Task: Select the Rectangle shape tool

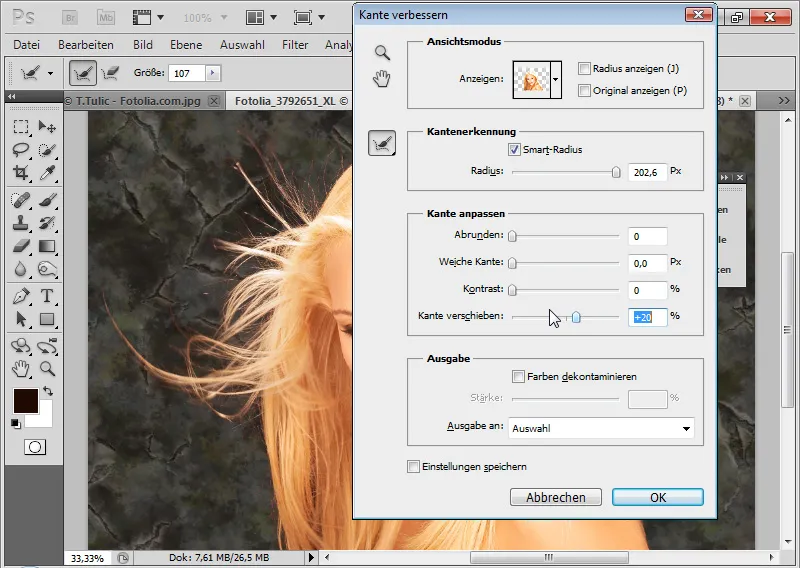Action: 47,319
